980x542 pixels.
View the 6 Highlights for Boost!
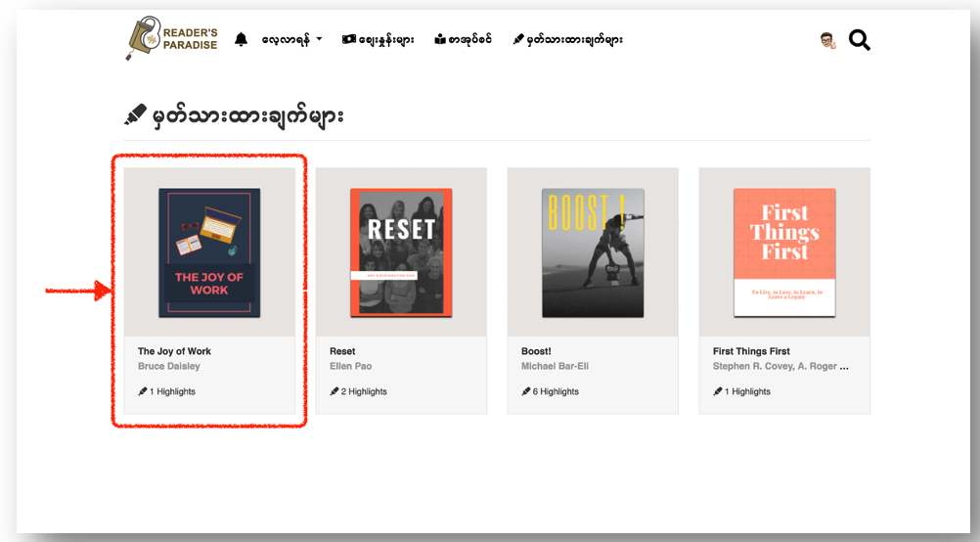[x=556, y=391]
